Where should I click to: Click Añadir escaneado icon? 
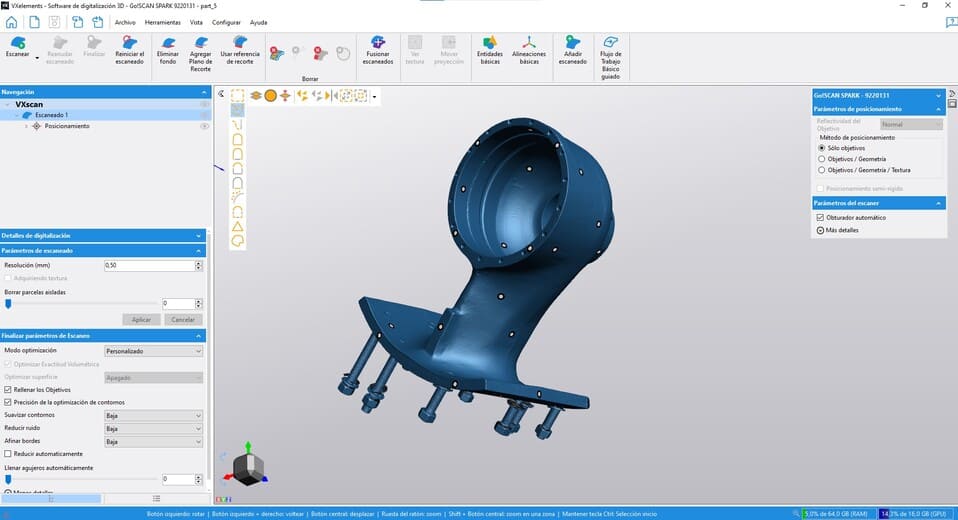[572, 43]
